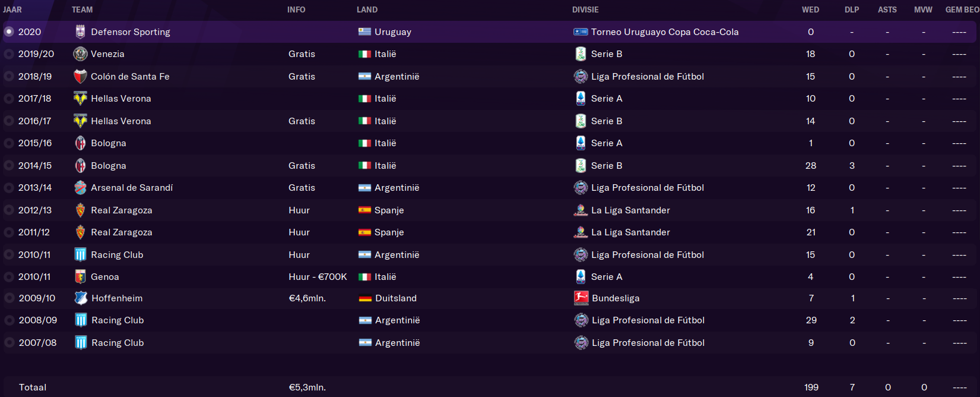Screen dimensions: 980x397
Task: Sort by the DIVISIE column header
Action: point(585,10)
